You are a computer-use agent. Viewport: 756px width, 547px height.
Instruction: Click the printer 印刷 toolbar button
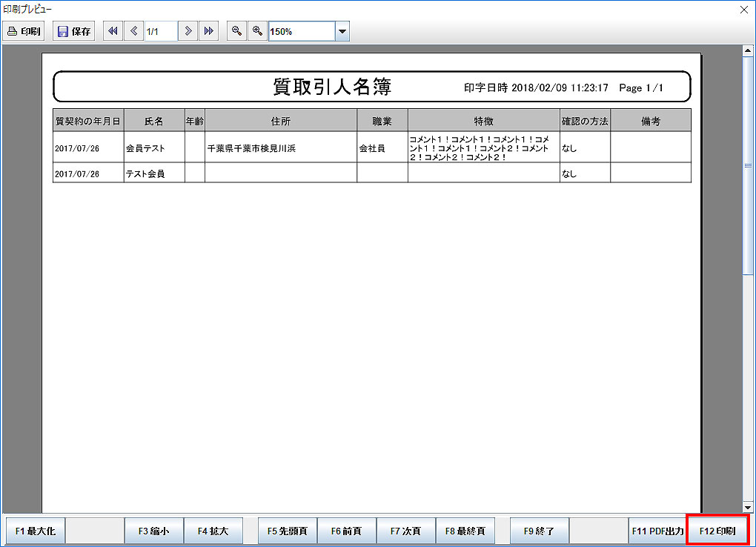pos(24,31)
